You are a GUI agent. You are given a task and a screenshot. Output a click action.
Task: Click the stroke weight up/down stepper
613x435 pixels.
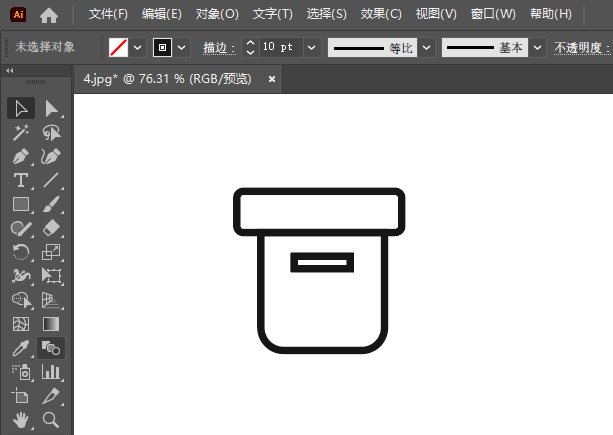pos(250,47)
